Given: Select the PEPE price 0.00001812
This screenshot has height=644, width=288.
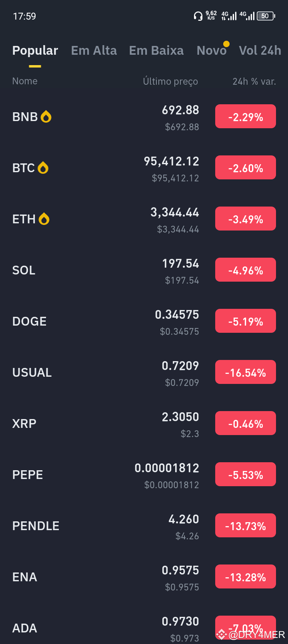Looking at the screenshot, I should click(167, 468).
